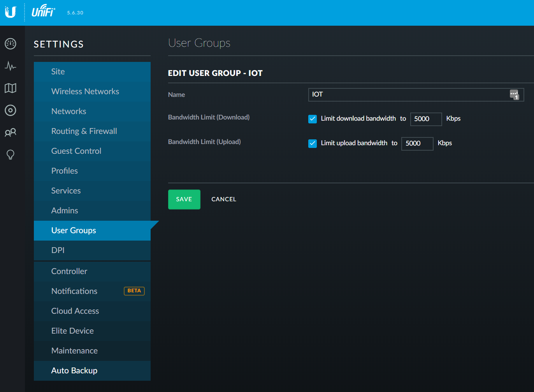Open the Devices circle icon
This screenshot has width=534, height=392.
(x=11, y=110)
